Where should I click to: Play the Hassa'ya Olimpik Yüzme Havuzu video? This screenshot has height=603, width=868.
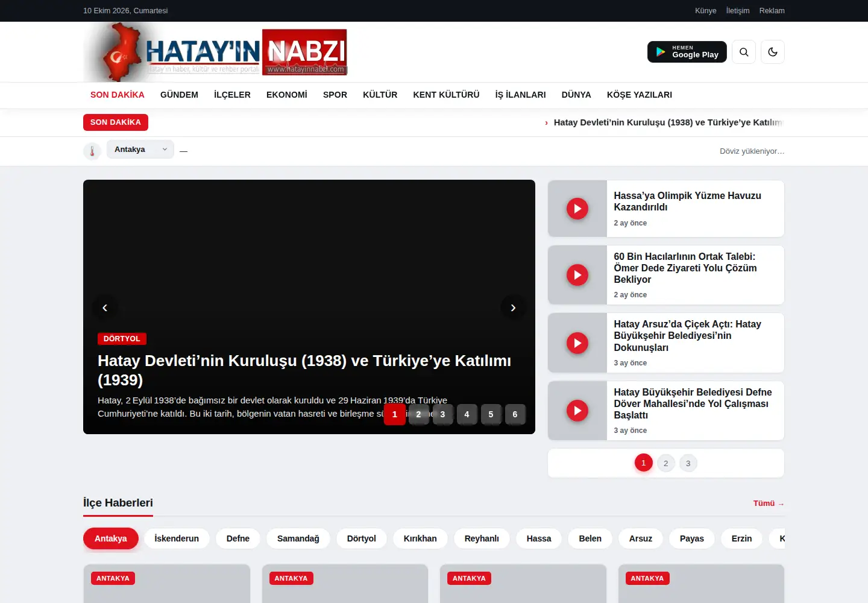click(x=577, y=209)
